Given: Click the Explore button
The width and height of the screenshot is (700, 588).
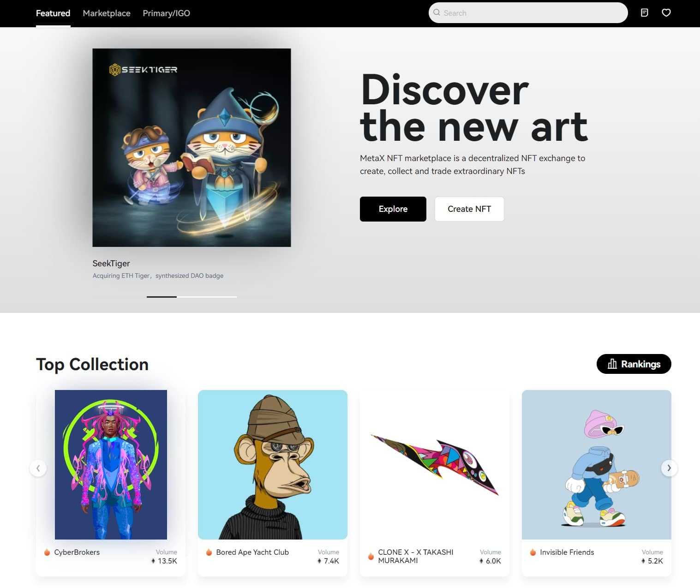Looking at the screenshot, I should point(393,209).
